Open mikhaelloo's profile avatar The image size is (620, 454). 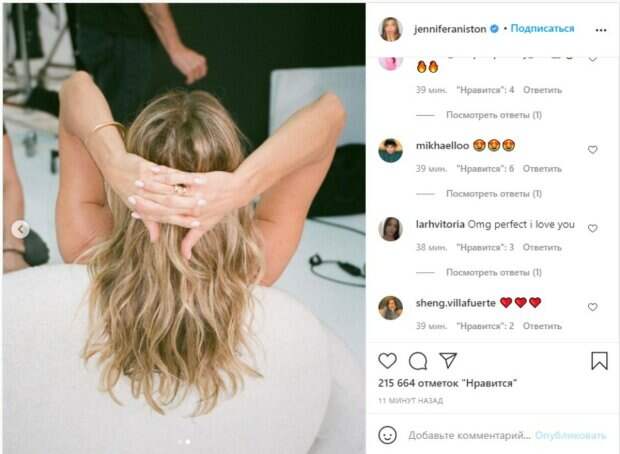[x=390, y=150]
